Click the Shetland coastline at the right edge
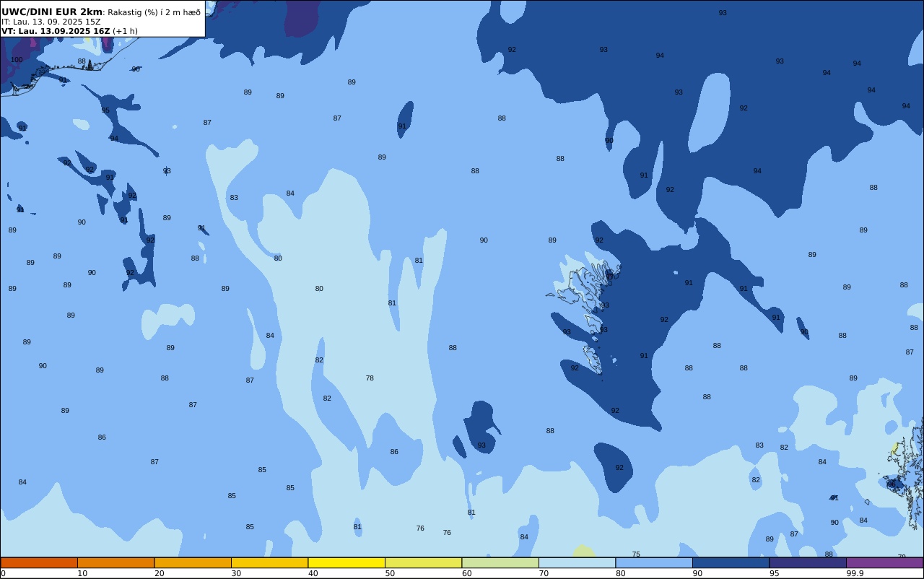The height and width of the screenshot is (579, 924). tap(906, 473)
